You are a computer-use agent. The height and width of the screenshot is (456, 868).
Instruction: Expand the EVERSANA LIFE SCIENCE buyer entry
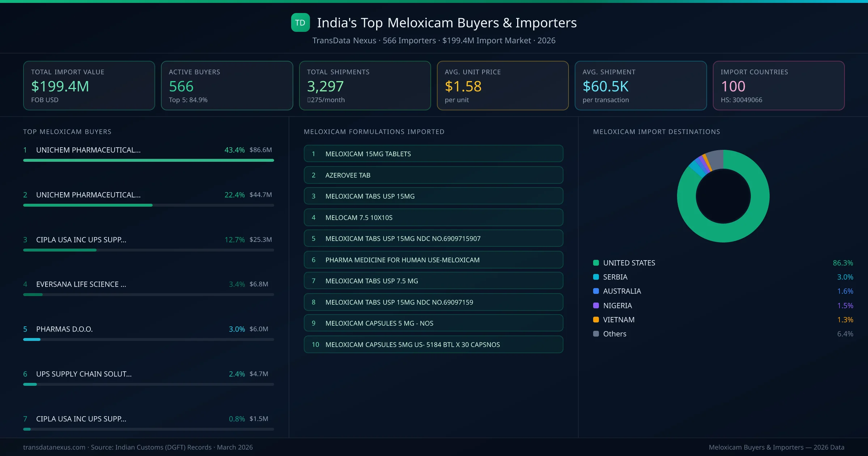pyautogui.click(x=81, y=284)
